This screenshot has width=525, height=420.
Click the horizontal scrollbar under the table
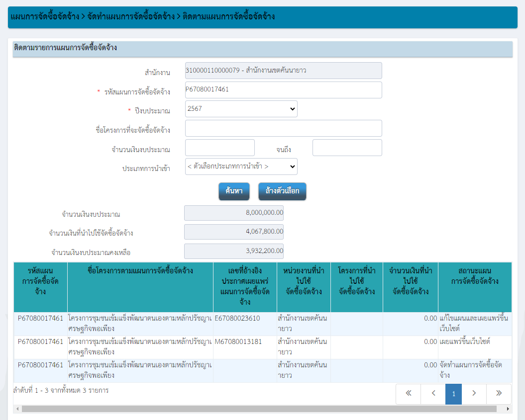pos(259,409)
